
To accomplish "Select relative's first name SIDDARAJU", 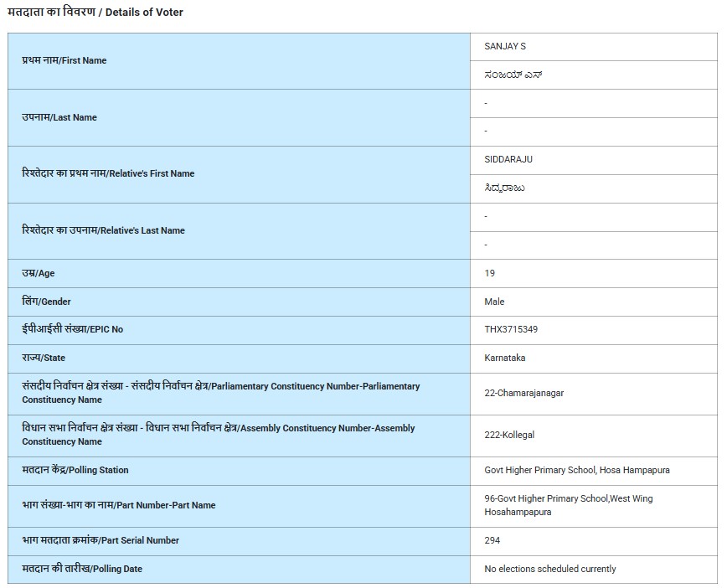I will coord(508,160).
